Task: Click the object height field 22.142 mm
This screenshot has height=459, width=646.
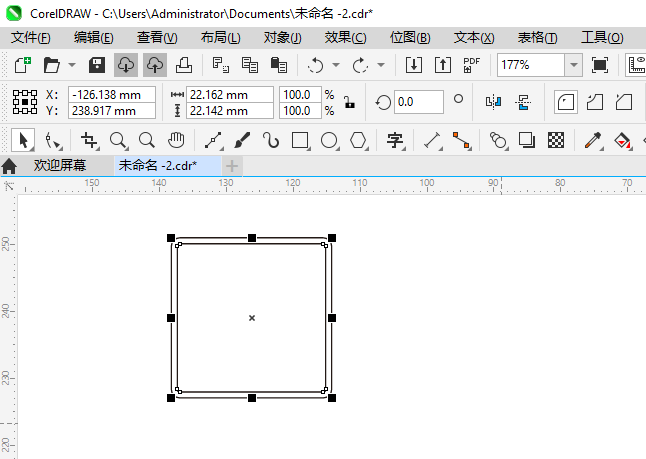Action: [x=230, y=111]
